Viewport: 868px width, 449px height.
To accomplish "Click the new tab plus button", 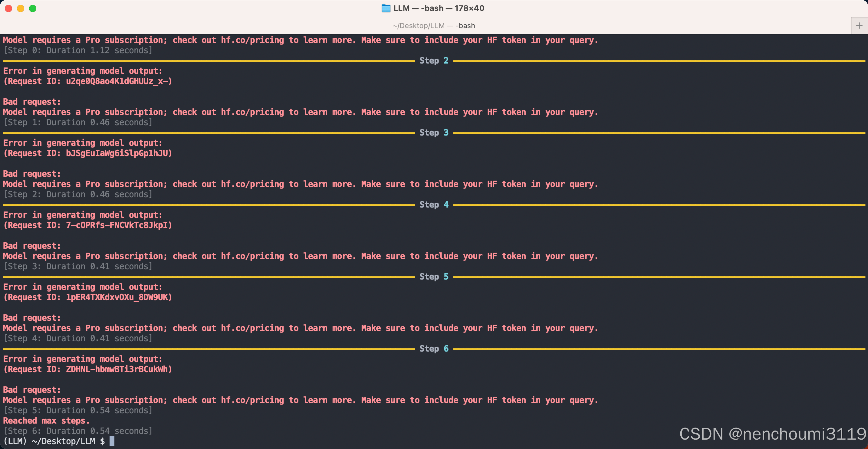I will click(x=859, y=26).
